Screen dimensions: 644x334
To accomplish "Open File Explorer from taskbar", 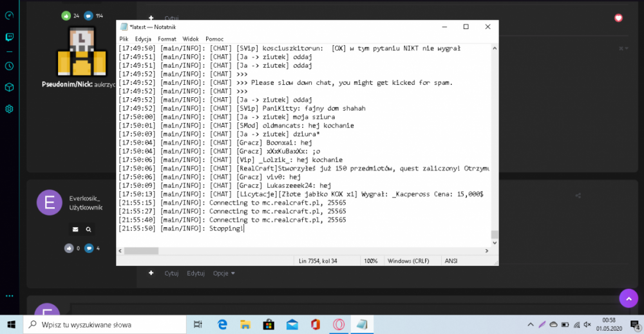I will pyautogui.click(x=245, y=324).
